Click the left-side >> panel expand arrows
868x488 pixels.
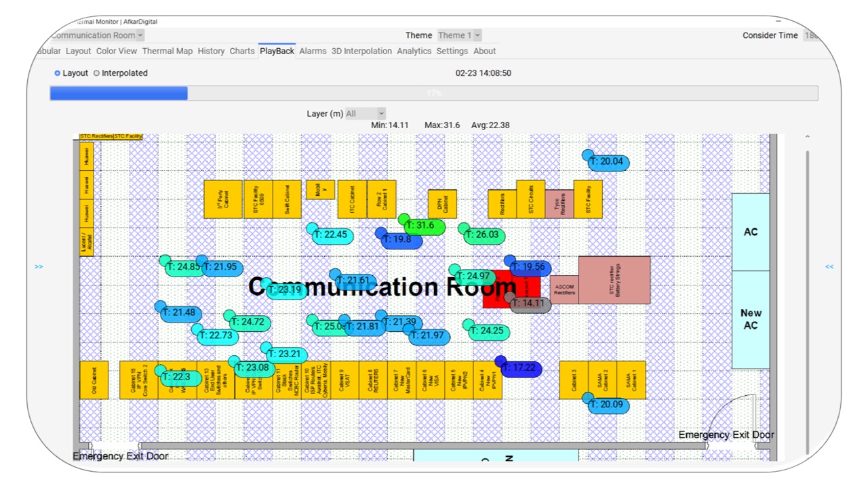click(39, 267)
